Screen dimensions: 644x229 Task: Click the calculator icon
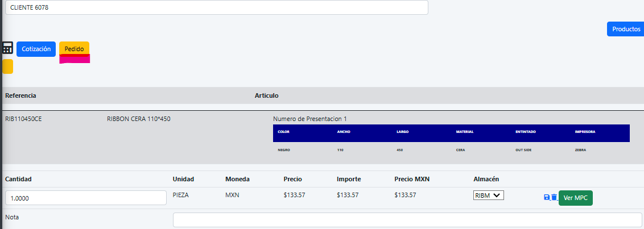pyautogui.click(x=7, y=48)
